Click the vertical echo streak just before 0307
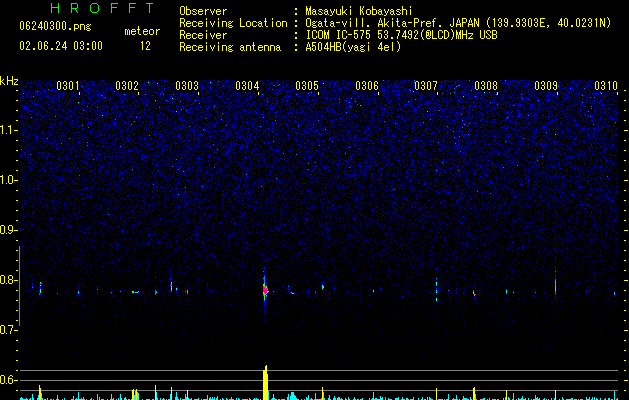Screen dimensions: 629x400 tap(436, 289)
